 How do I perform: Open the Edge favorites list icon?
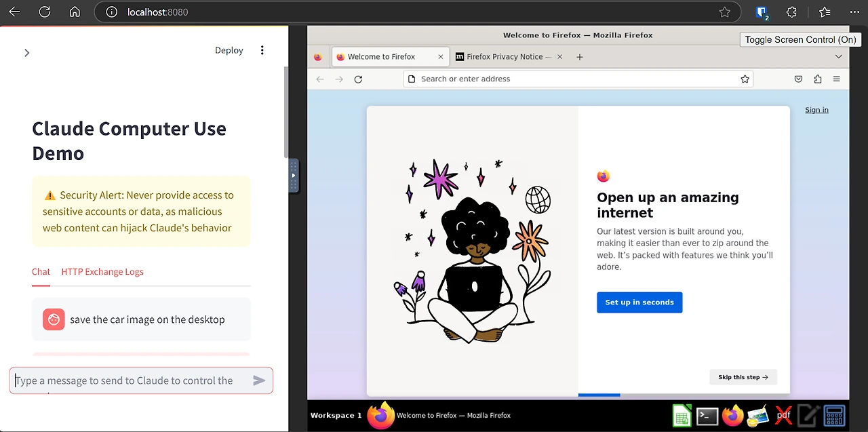(x=824, y=12)
